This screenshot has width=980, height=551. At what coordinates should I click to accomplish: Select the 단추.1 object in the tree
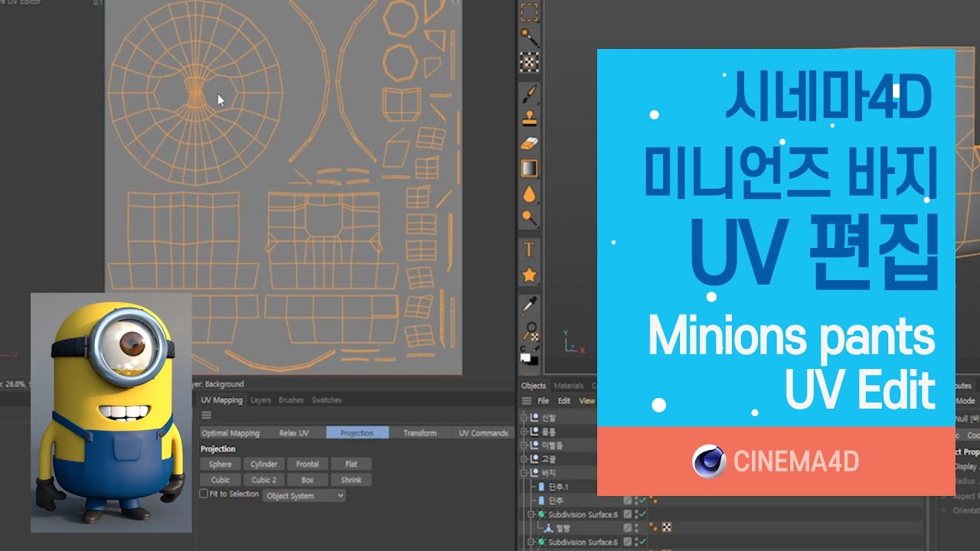(x=559, y=487)
